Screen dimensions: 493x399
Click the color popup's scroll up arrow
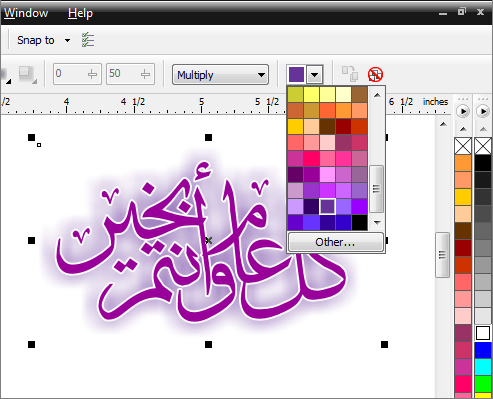(x=377, y=95)
